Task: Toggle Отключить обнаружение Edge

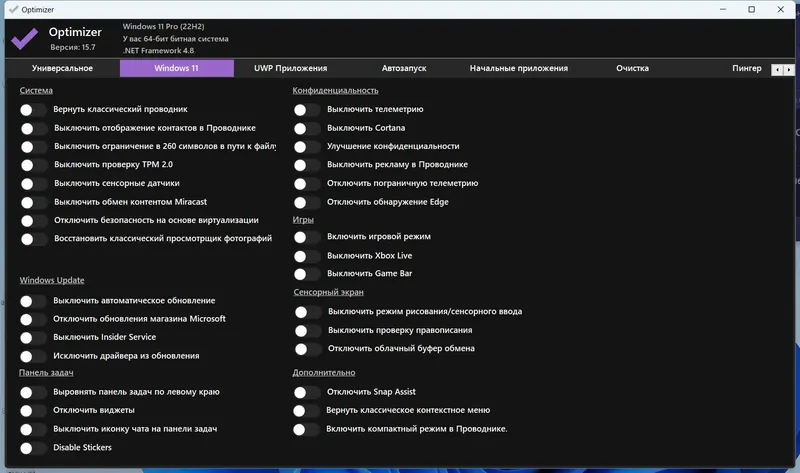Action: click(307, 203)
